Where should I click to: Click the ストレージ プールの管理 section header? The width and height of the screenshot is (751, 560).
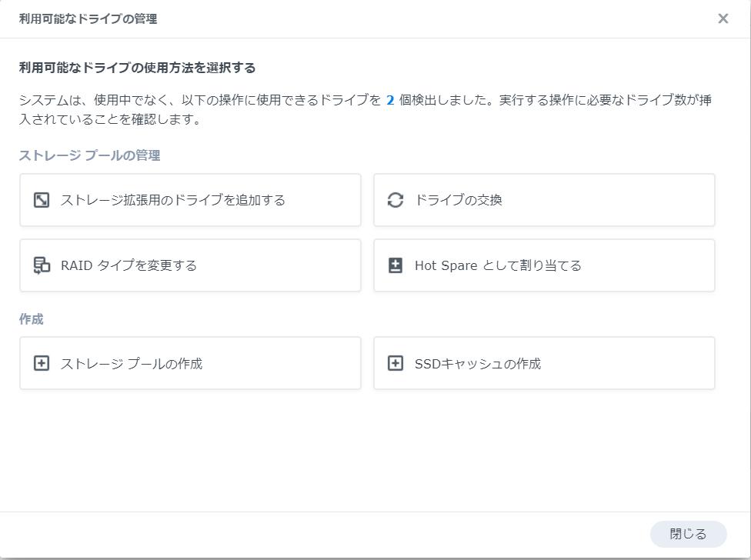(89, 155)
